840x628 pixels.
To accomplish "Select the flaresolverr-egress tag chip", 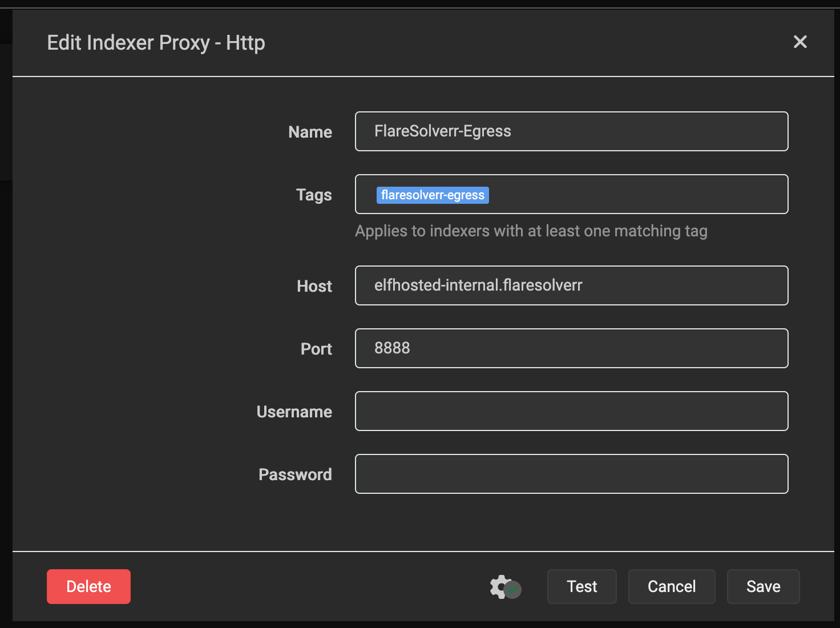I will 432,195.
